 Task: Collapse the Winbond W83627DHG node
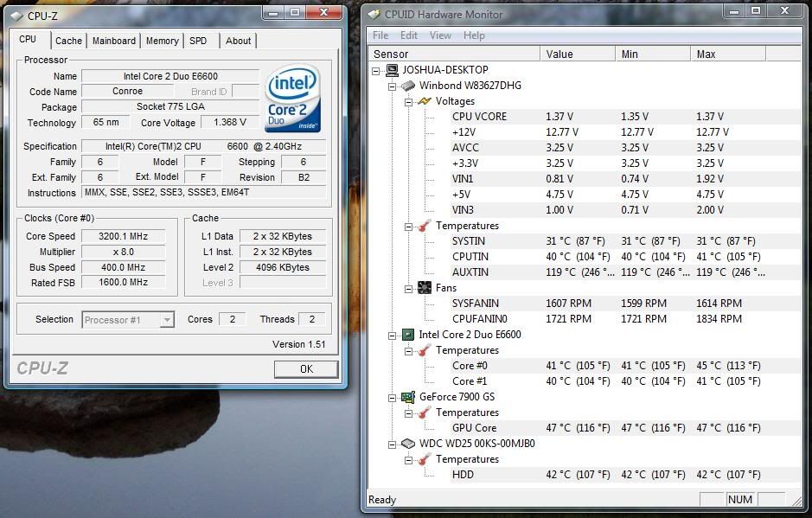[x=392, y=86]
